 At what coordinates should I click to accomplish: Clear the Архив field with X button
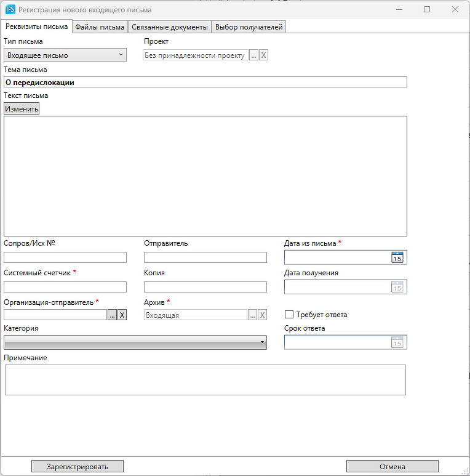pyautogui.click(x=262, y=315)
